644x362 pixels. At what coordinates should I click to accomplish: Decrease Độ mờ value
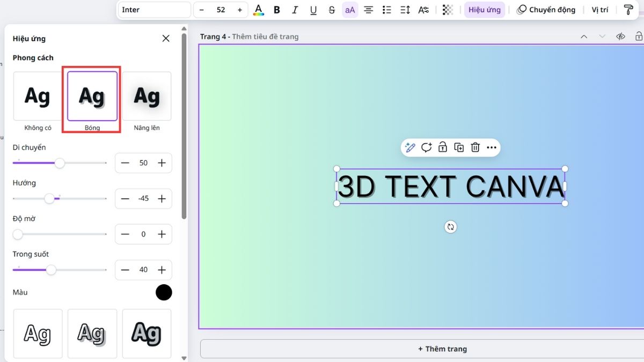pyautogui.click(x=125, y=234)
